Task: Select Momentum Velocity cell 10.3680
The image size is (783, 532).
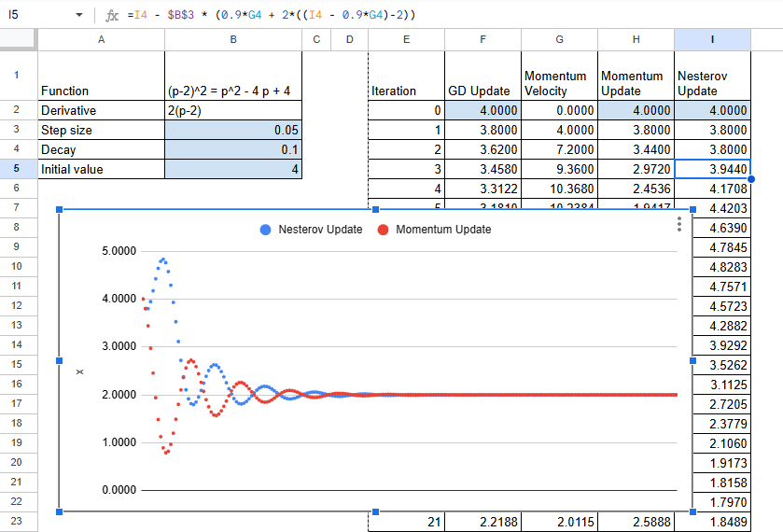Action: coord(559,189)
